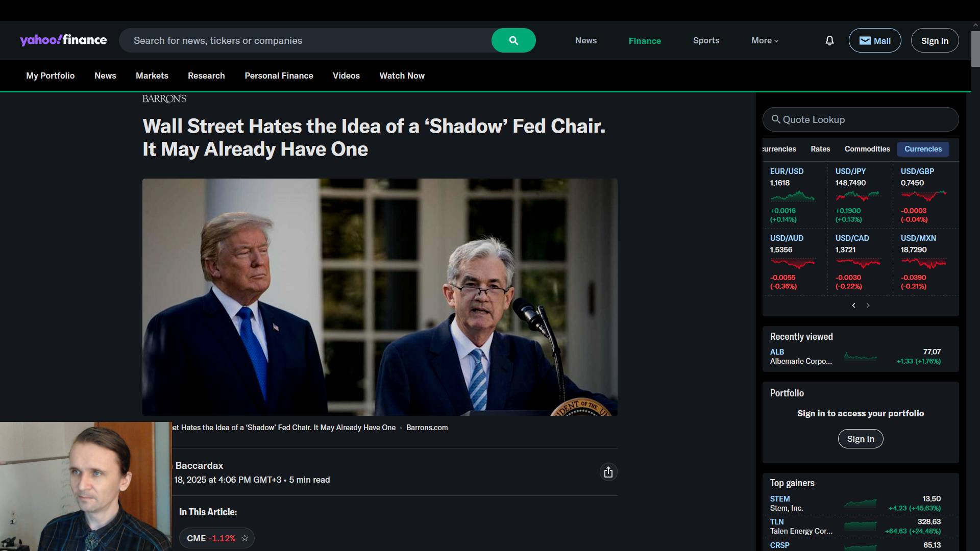The height and width of the screenshot is (551, 980).
Task: Add CME to watchlist with star icon
Action: tap(244, 538)
